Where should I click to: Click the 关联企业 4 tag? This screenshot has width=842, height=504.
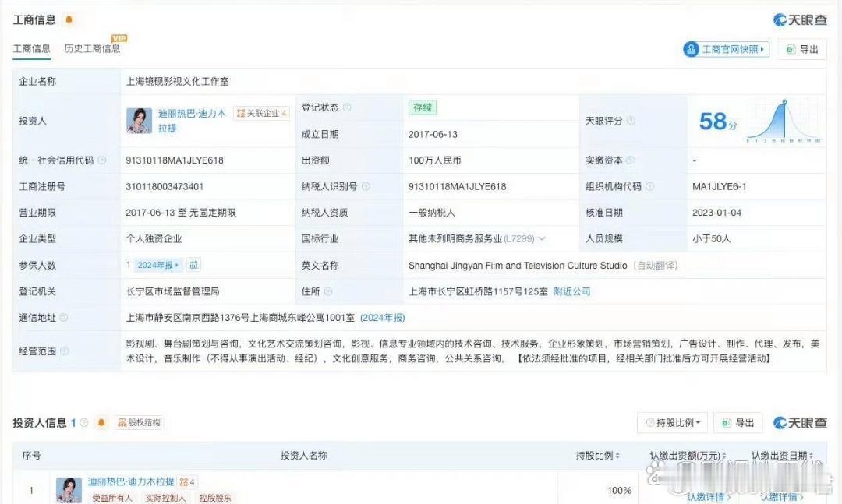[x=262, y=114]
